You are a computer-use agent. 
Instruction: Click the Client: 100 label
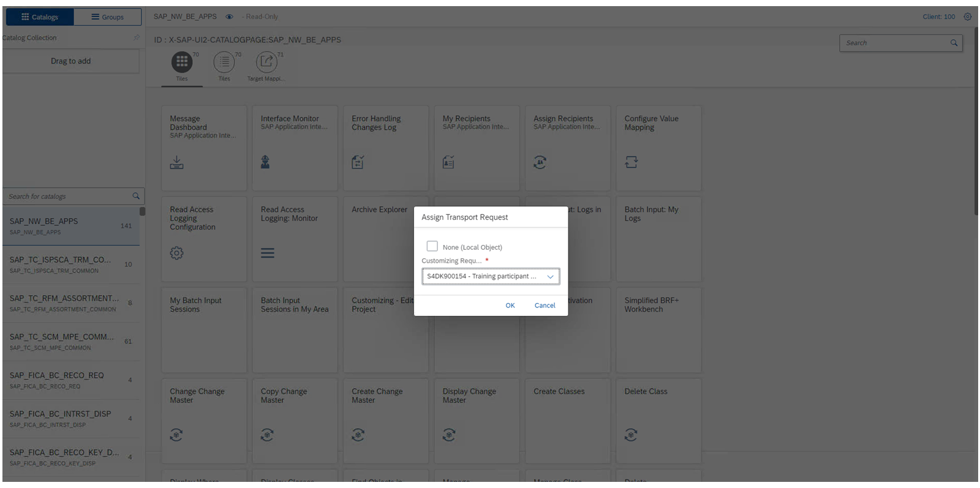pyautogui.click(x=938, y=17)
